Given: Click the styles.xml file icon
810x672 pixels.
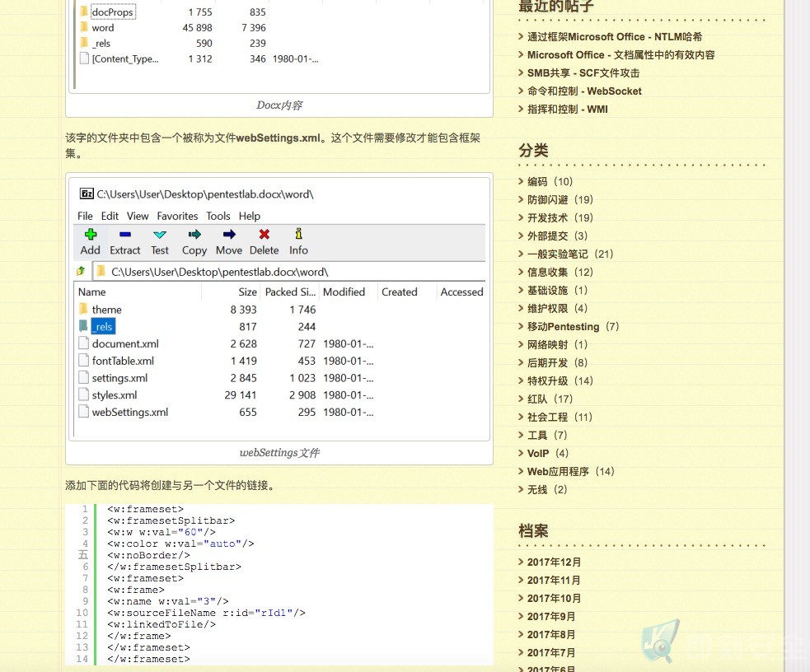Looking at the screenshot, I should pos(83,394).
